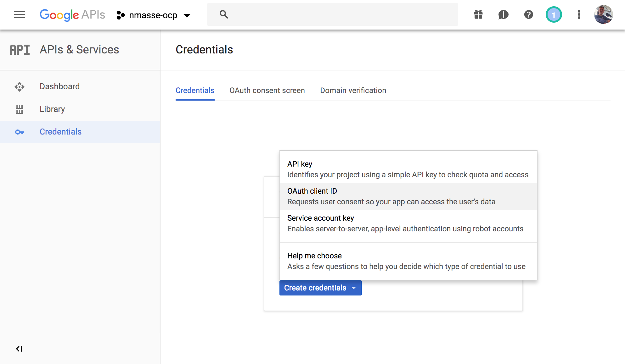Screen dimensions: 625x364
Task: Click the user profile picture
Action: pyautogui.click(x=603, y=14)
